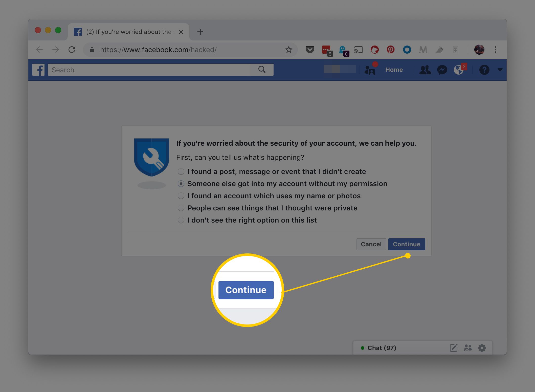Click Continue to proceed with security help
The height and width of the screenshot is (392, 535).
[407, 244]
